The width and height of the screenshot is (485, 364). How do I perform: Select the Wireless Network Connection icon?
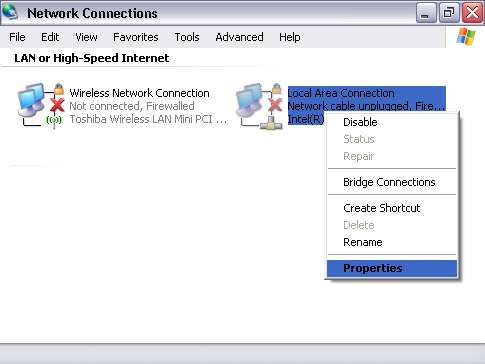[41, 106]
